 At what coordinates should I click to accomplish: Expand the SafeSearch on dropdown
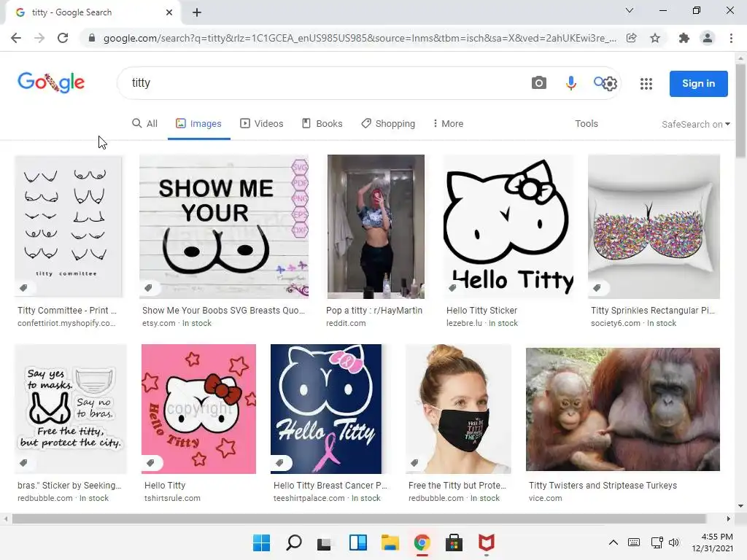point(695,124)
